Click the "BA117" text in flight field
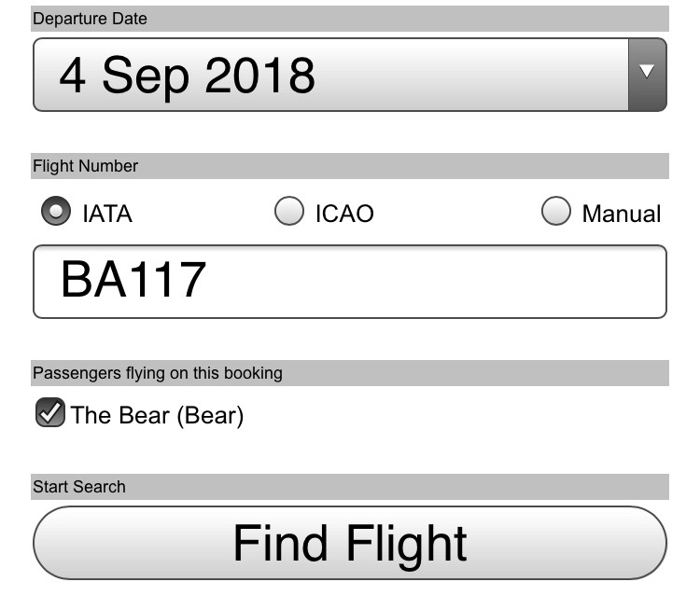 133,280
